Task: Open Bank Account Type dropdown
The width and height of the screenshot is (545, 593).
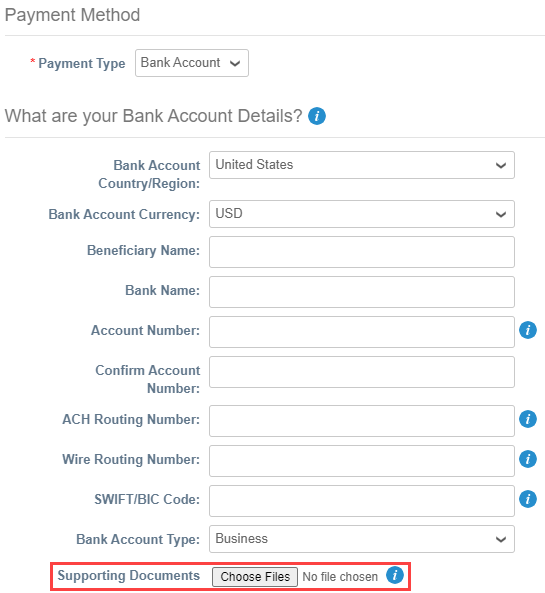Action: pyautogui.click(x=362, y=539)
